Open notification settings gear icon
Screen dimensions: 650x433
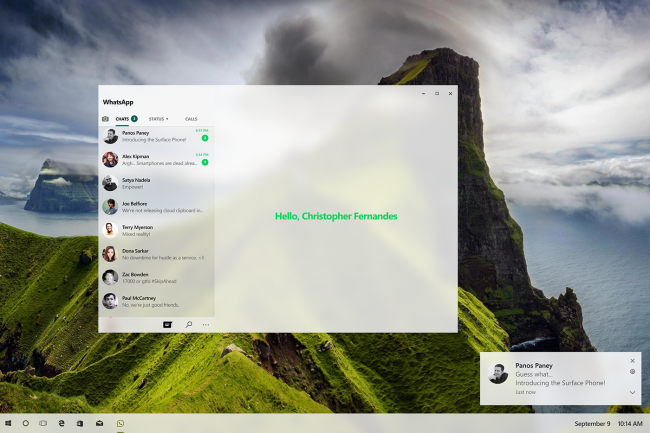click(x=632, y=372)
